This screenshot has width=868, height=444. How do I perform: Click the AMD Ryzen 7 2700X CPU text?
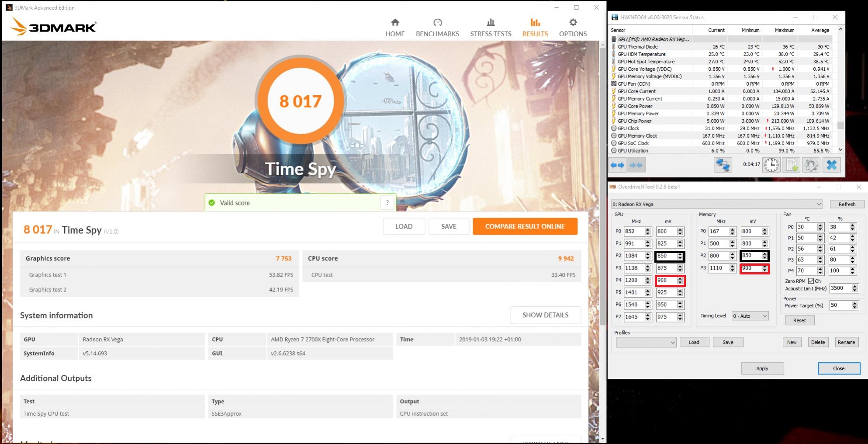tap(322, 340)
